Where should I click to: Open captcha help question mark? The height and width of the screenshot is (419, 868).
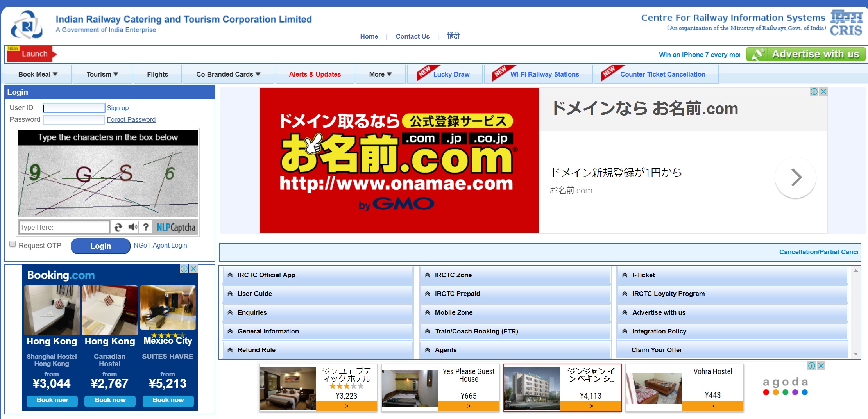click(146, 227)
